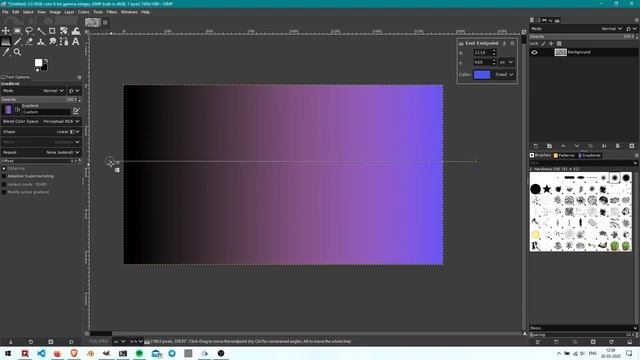The image size is (640, 360).
Task: Select the Fuzzy Select wand tool
Action: (x=41, y=31)
